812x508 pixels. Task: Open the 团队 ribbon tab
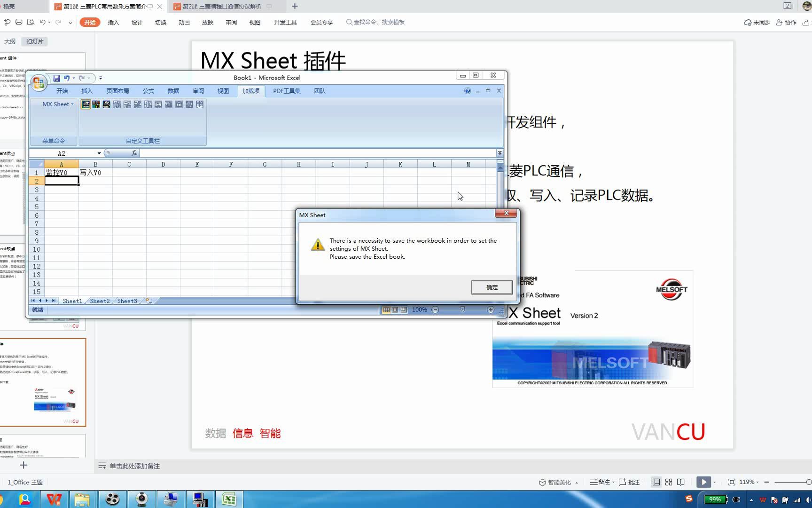tap(320, 91)
